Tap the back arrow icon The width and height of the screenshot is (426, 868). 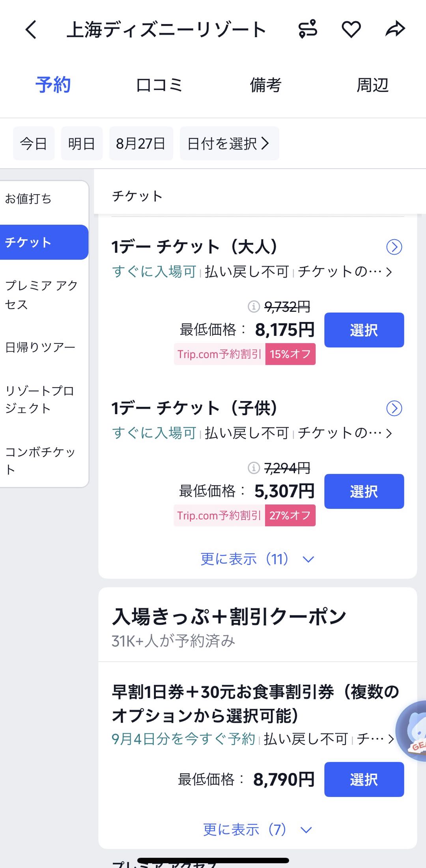(x=31, y=30)
